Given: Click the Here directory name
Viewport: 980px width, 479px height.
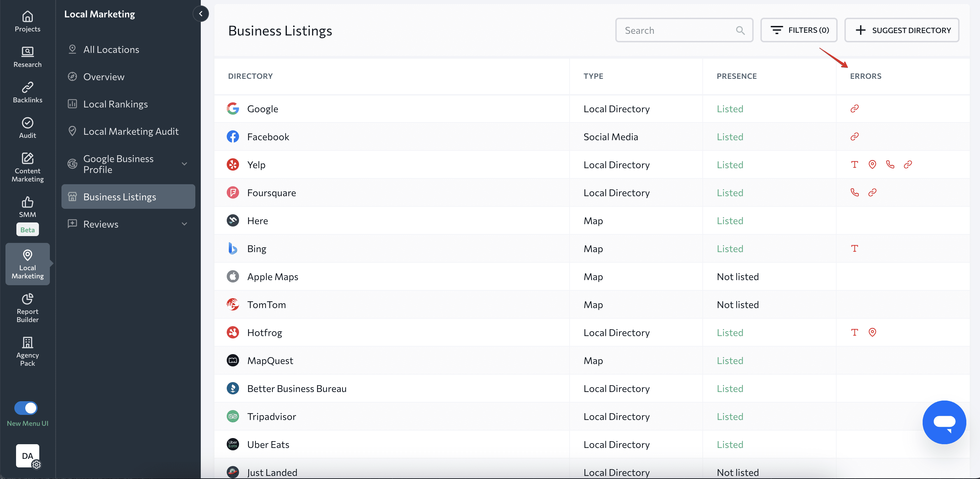Looking at the screenshot, I should point(257,220).
